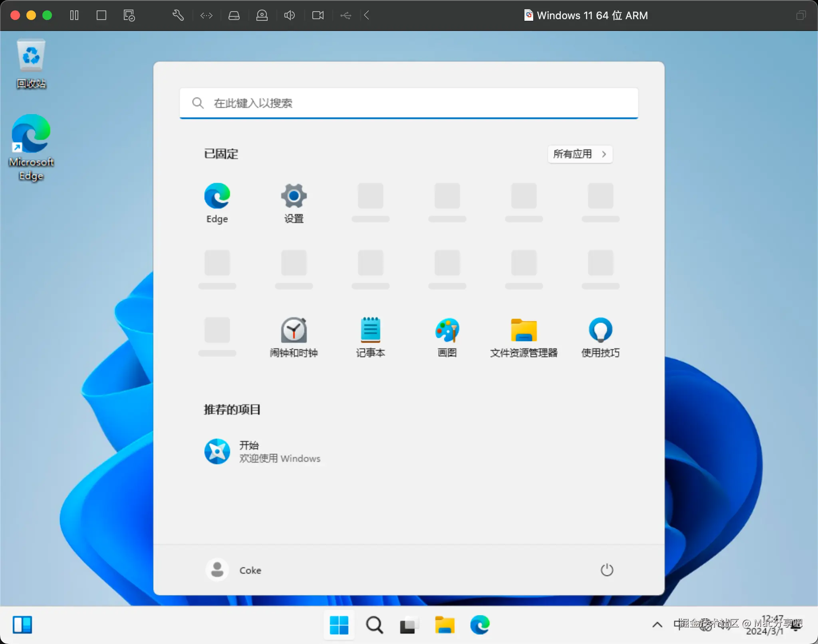Viewport: 818px width, 644px height.
Task: Launch 画图 Paint app
Action: pos(447,337)
